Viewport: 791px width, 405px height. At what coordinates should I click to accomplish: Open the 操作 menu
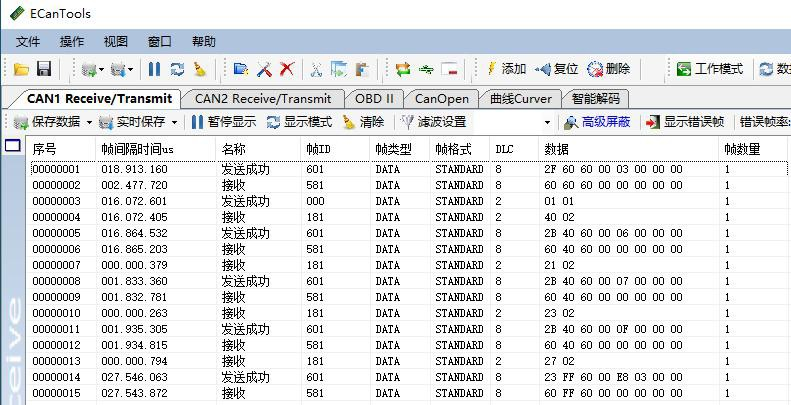coord(72,42)
